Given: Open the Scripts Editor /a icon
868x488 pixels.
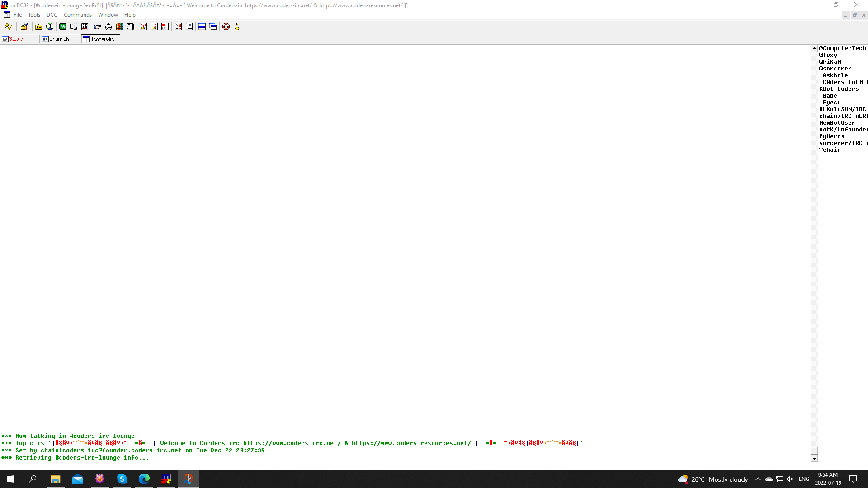Looking at the screenshot, I should [63, 27].
